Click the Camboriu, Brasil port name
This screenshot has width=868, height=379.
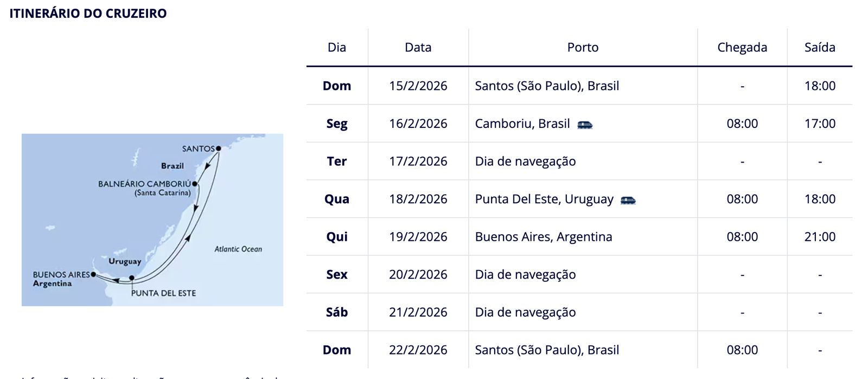pos(522,124)
